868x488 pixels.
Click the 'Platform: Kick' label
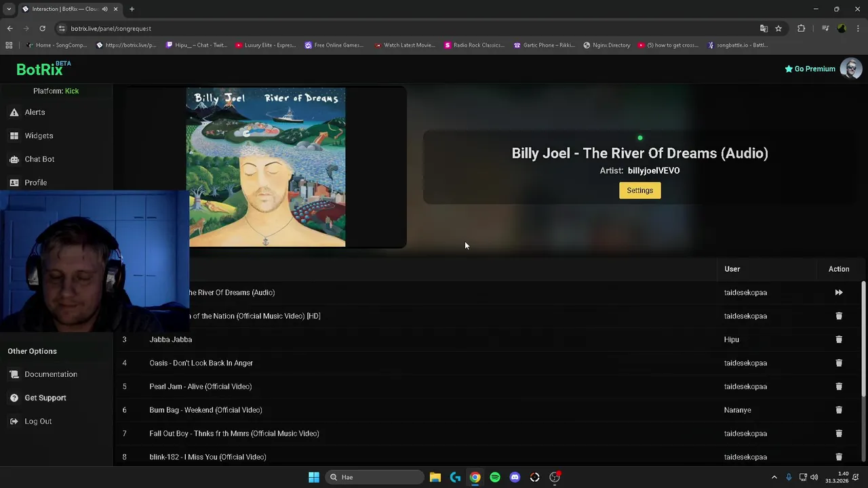[x=56, y=91]
